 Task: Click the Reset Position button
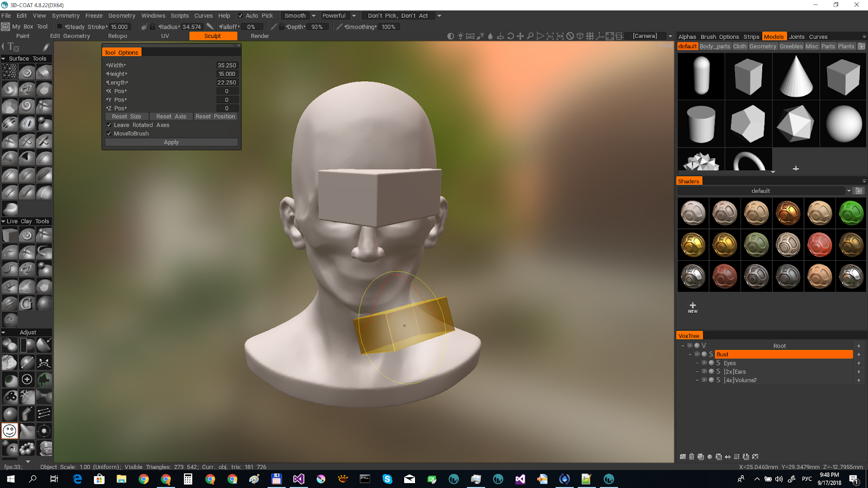click(x=215, y=117)
